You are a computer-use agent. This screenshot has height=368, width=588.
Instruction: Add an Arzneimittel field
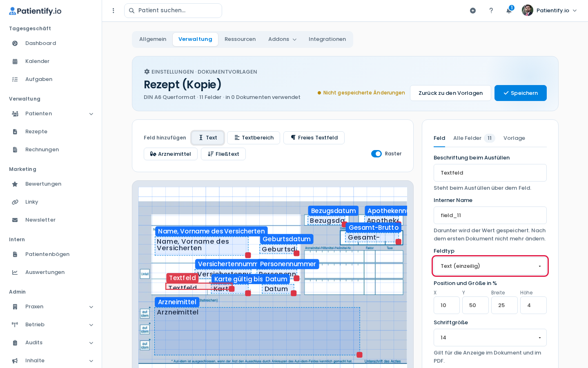coord(171,154)
